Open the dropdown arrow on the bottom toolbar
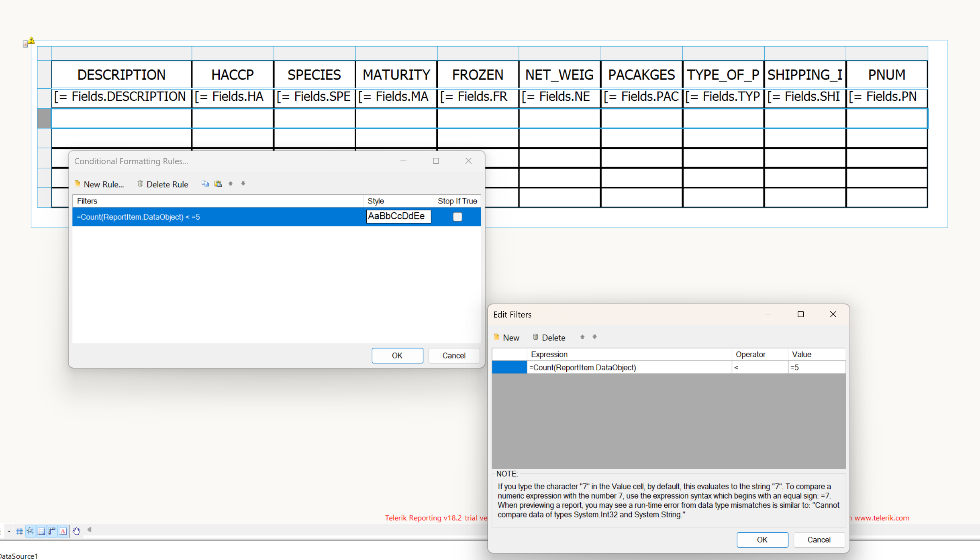Screen dimensions: 980x560 point(8,531)
